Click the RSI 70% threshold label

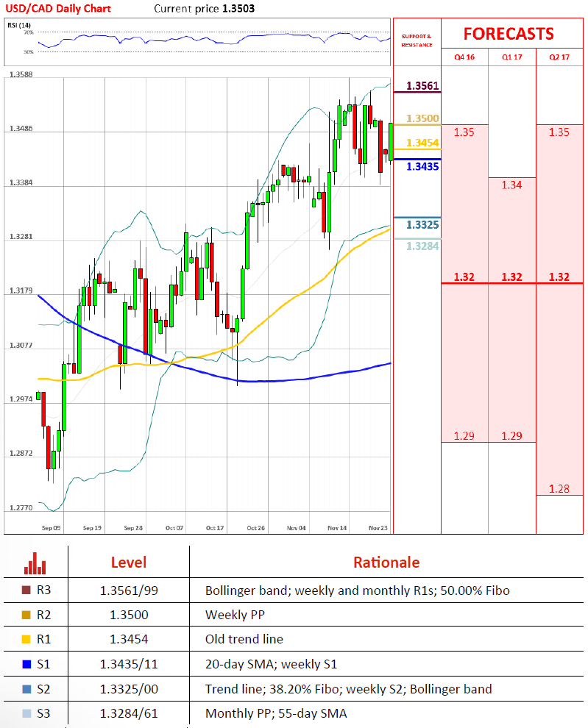coord(29,32)
